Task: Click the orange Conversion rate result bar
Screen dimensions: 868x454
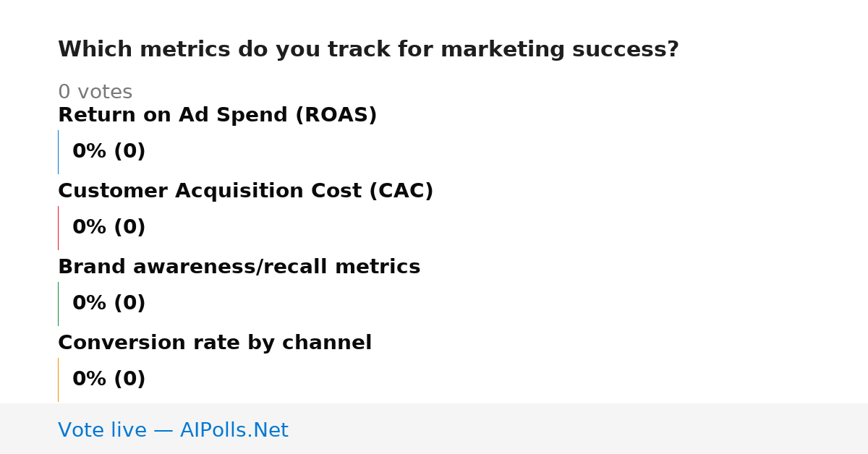Action: coord(58,380)
